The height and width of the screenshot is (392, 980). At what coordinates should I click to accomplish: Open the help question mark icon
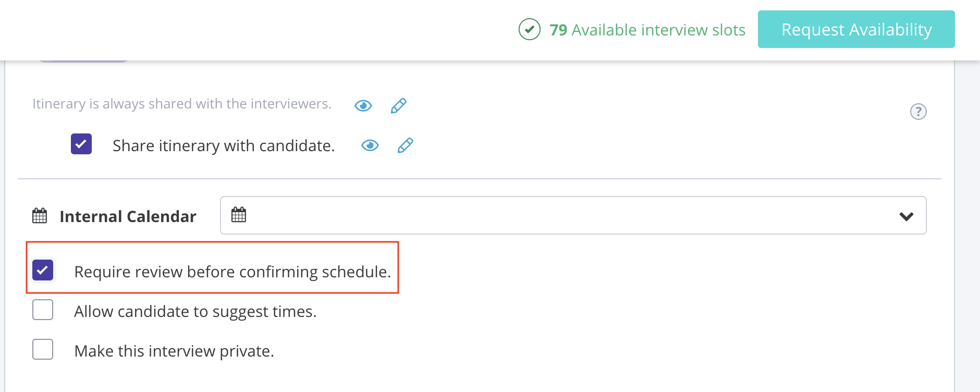(918, 112)
